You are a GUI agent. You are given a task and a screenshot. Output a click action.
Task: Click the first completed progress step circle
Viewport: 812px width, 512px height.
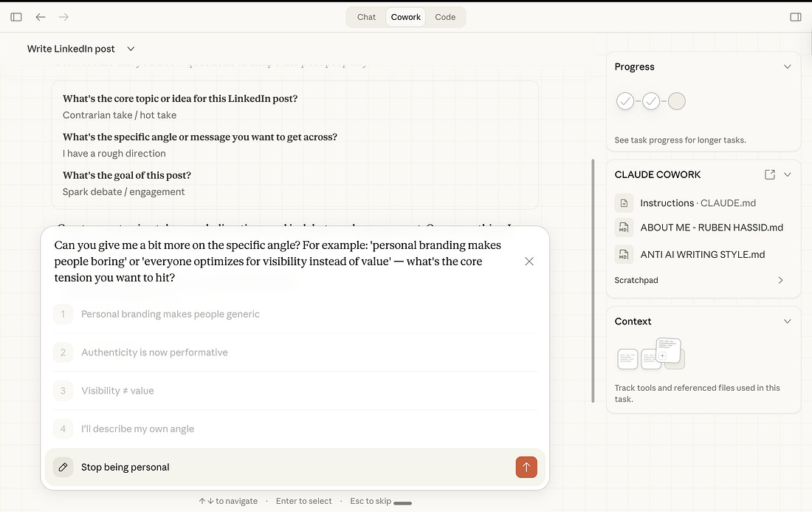(625, 101)
